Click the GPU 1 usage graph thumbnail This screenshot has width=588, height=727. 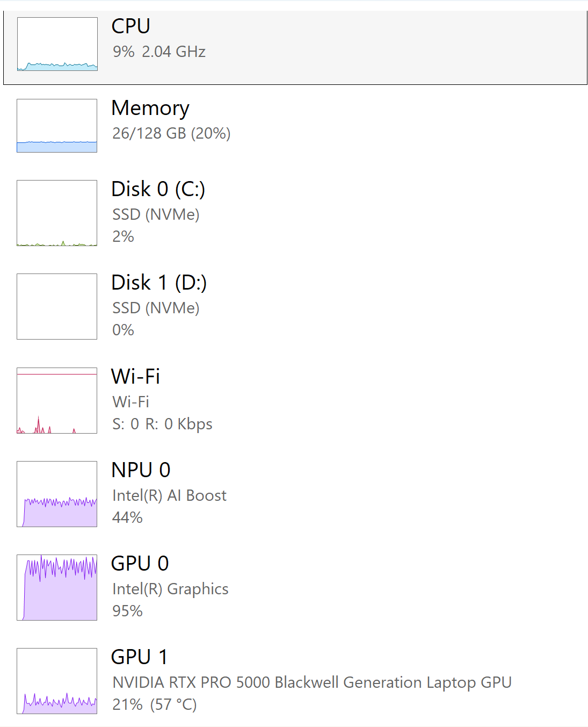pos(57,681)
